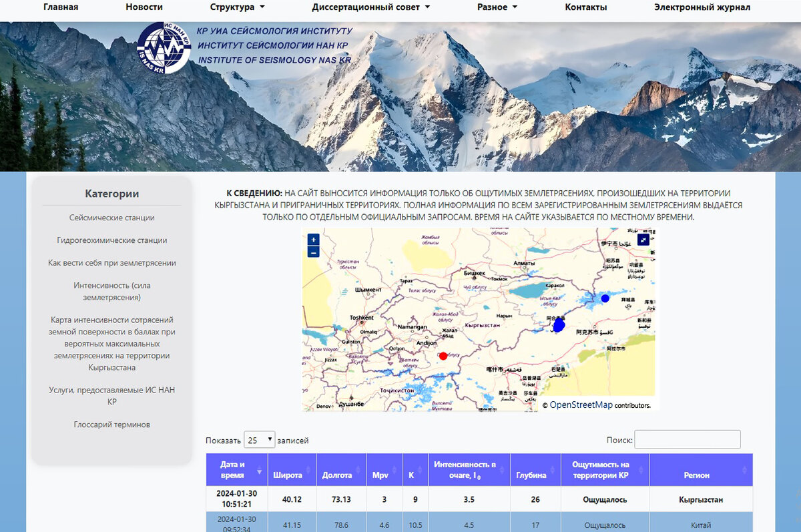Select the blue marker east of Karakol
This screenshot has width=801, height=532.
(605, 298)
